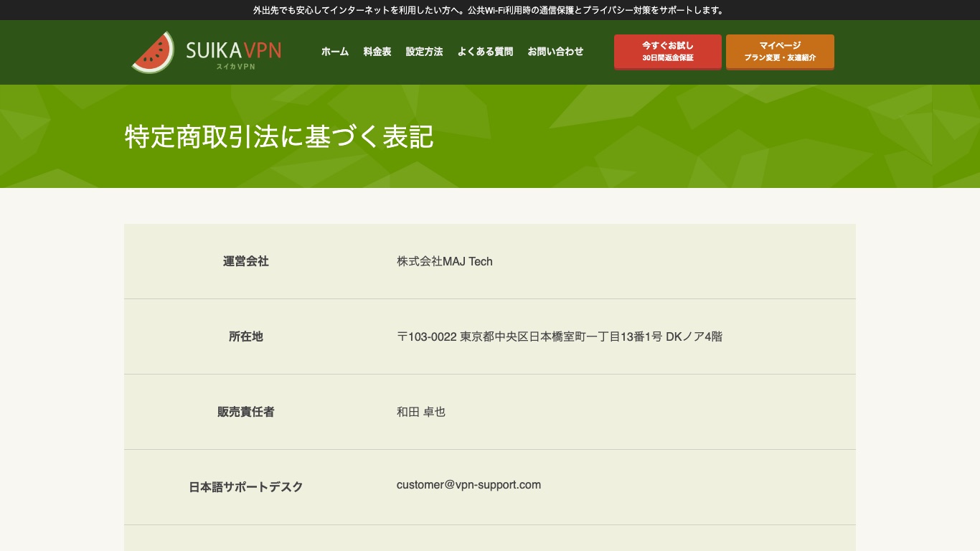
Task: Click the 日本語サポートデスク row label
Action: [246, 487]
